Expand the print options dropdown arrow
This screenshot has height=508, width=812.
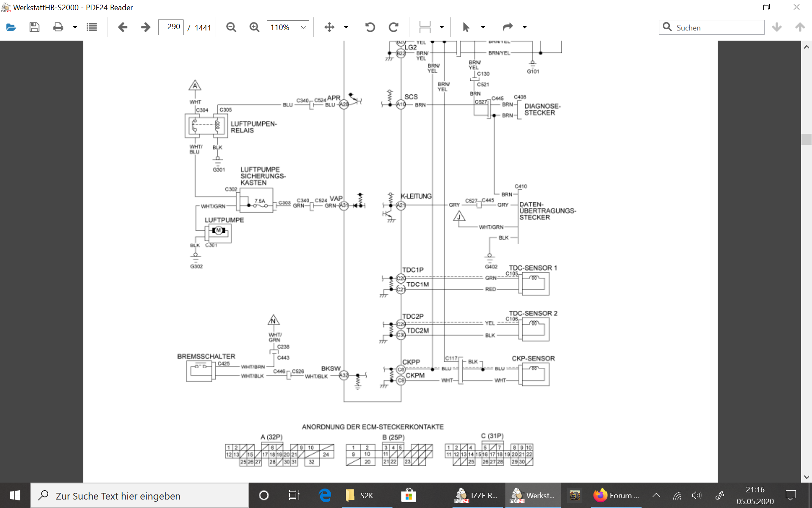75,28
